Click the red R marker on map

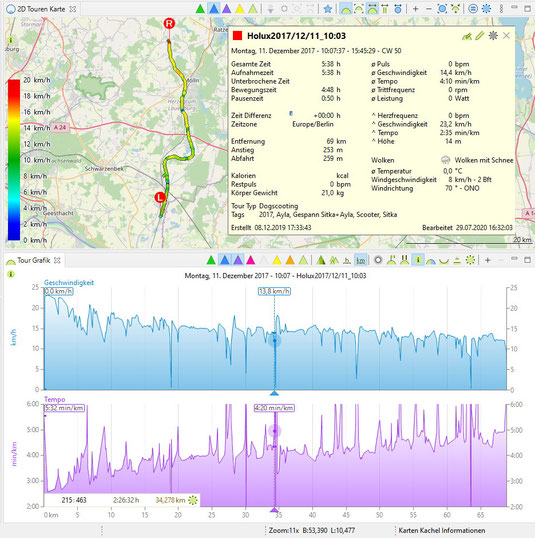pyautogui.click(x=169, y=23)
